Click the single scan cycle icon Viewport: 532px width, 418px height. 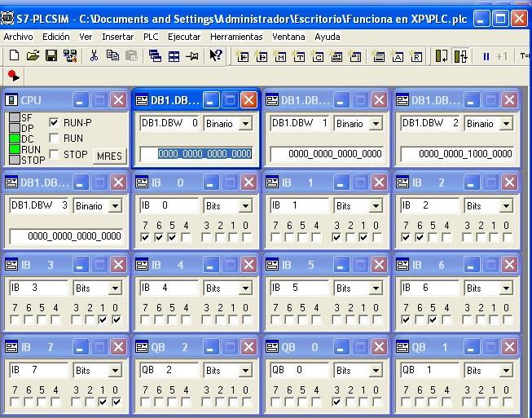441,56
